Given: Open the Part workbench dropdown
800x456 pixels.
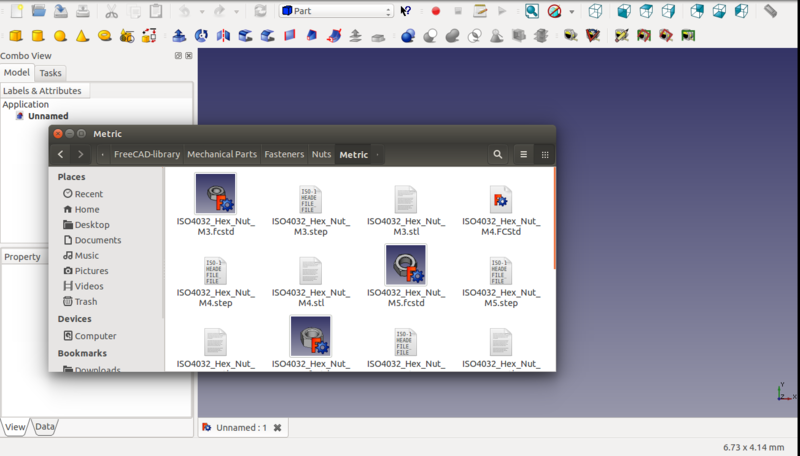Looking at the screenshot, I should (335, 11).
